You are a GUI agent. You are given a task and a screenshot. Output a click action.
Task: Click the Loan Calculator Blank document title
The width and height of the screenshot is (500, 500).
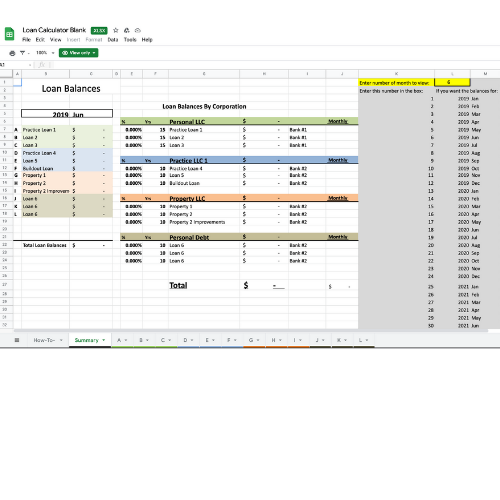click(54, 30)
